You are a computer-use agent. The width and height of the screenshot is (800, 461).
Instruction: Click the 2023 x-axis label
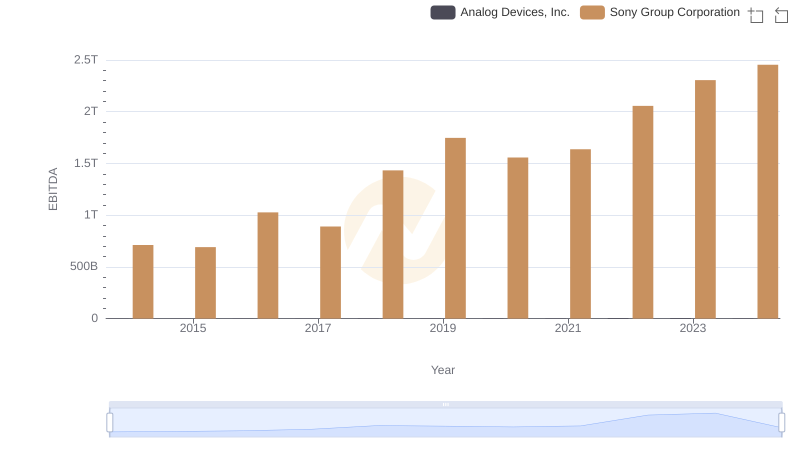click(693, 328)
